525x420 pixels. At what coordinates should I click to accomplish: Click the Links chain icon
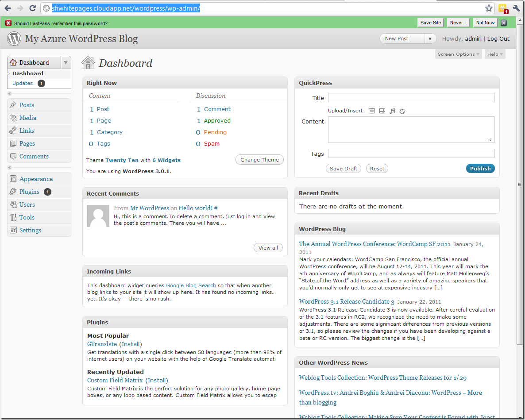[x=13, y=131]
